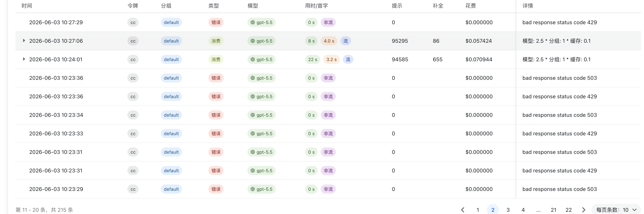644x214 pixels.
Task: Click 非流 tag in 10:27:29 row
Action: pos(328,22)
